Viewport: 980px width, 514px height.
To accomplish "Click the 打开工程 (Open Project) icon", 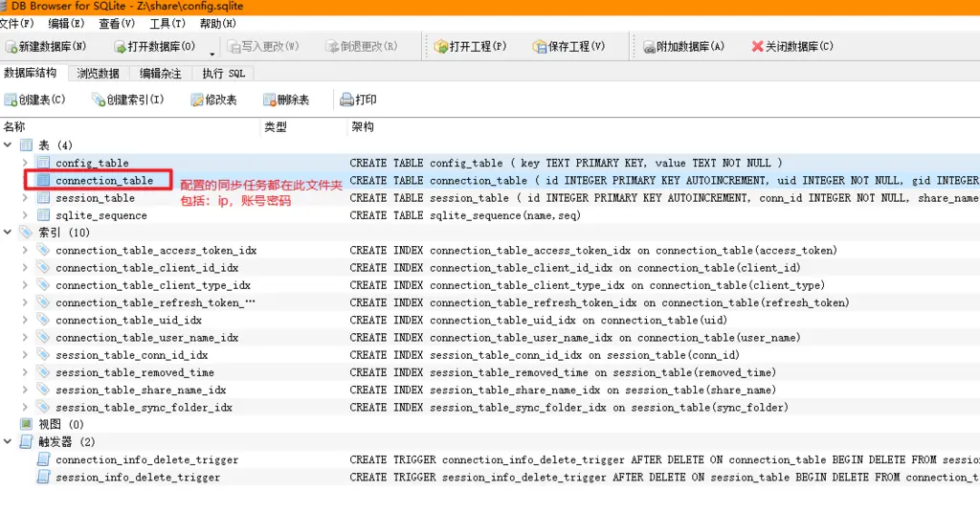I will [x=441, y=46].
